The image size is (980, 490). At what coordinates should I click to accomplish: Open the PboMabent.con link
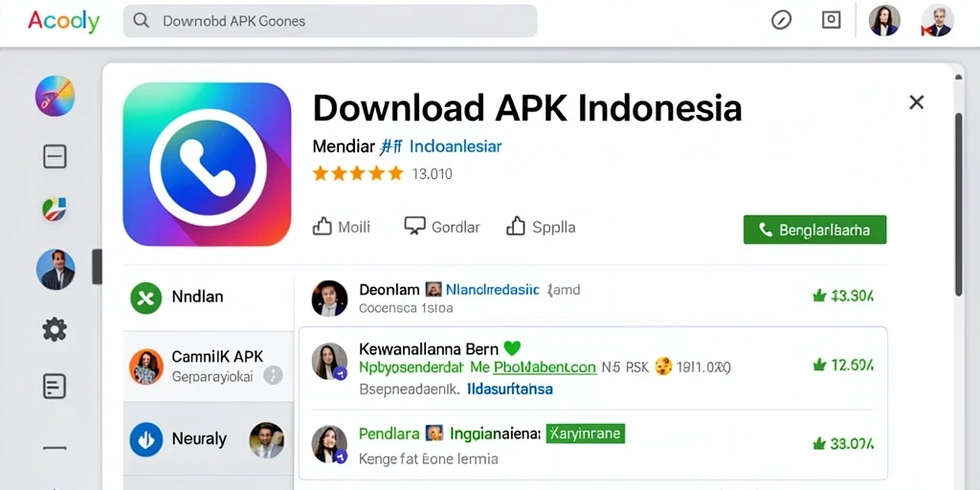tap(545, 367)
